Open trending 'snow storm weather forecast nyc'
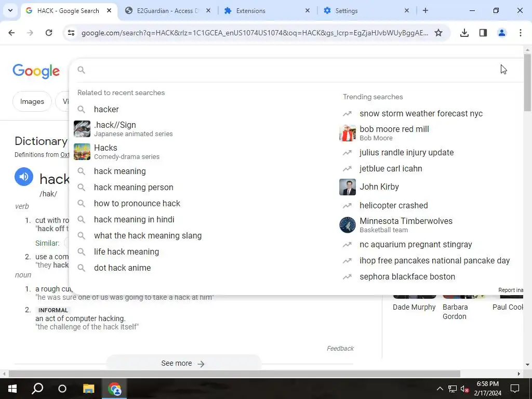532x399 pixels. 421,113
